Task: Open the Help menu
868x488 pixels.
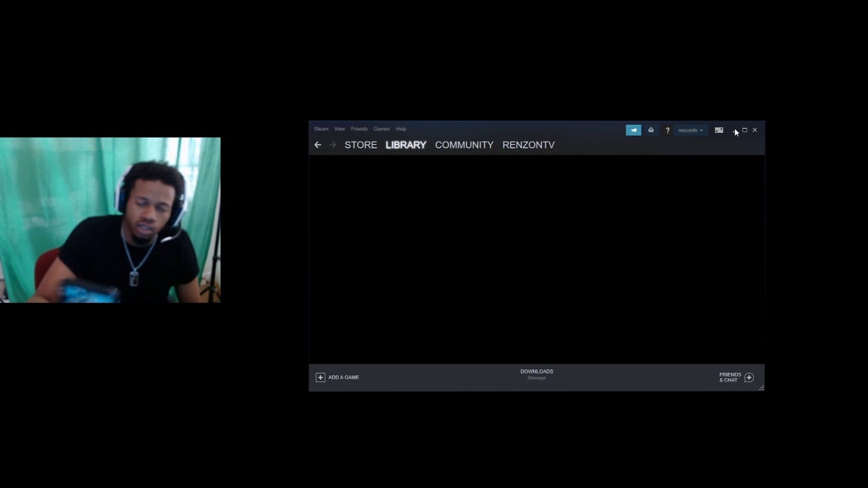Action: [x=401, y=129]
